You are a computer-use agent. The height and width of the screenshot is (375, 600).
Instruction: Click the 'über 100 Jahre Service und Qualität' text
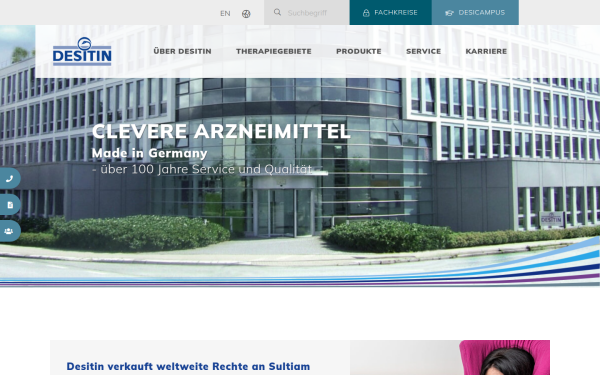202,169
